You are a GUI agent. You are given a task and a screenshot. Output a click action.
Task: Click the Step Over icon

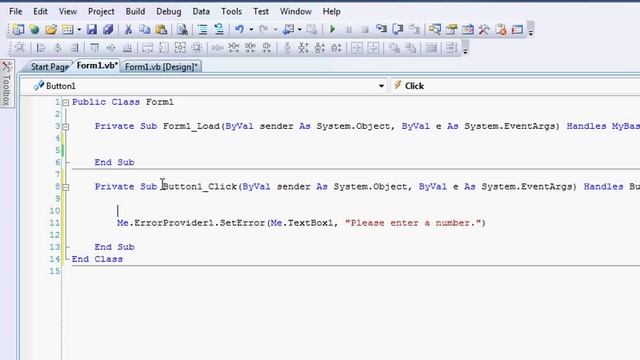[x=398, y=29]
